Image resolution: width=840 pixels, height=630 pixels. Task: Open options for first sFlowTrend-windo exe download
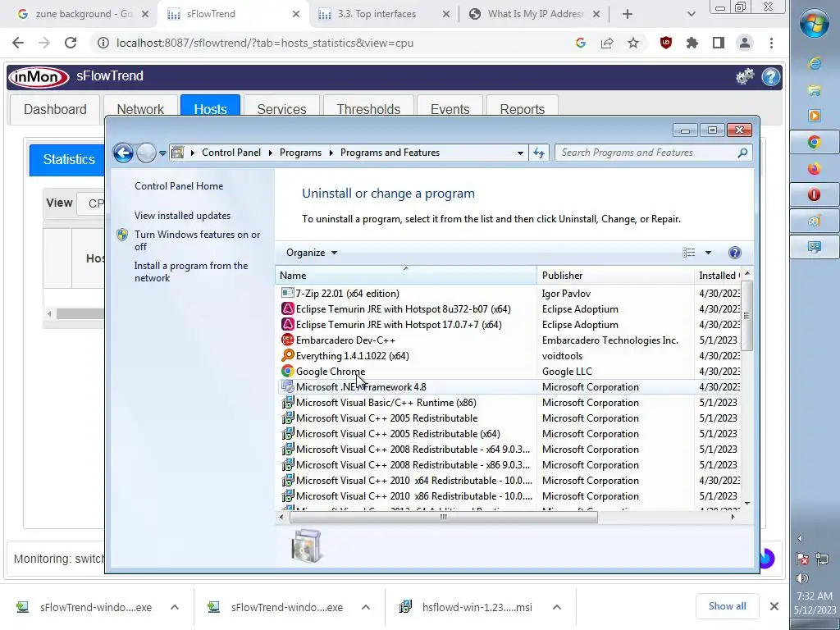point(175,607)
